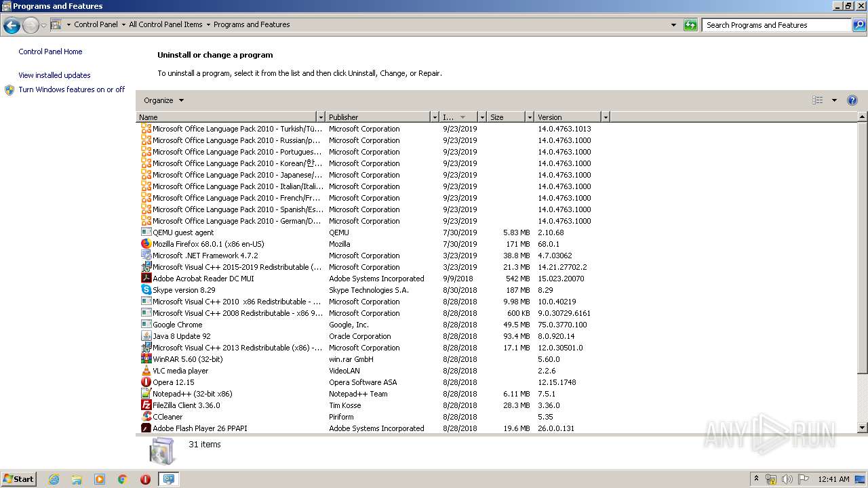Click the Back navigation arrow
This screenshot has width=868, height=488.
click(12, 26)
